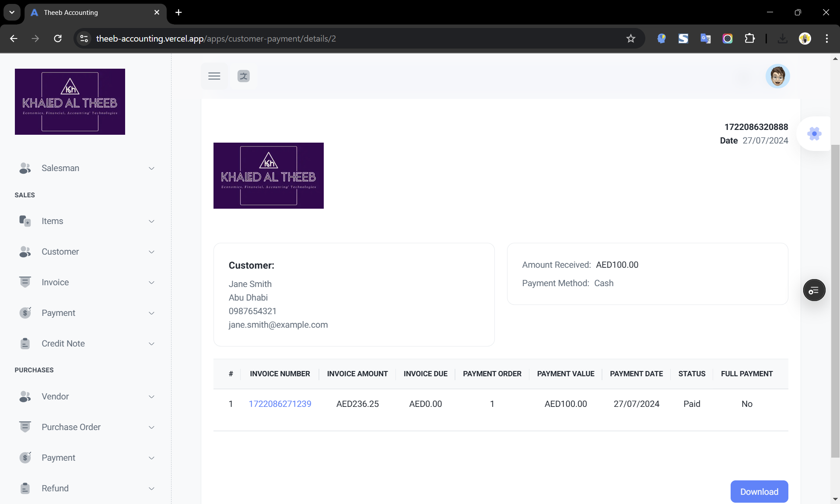Screen dimensions: 840x504
Task: Open Google Translate extension icon
Action: coord(705,38)
